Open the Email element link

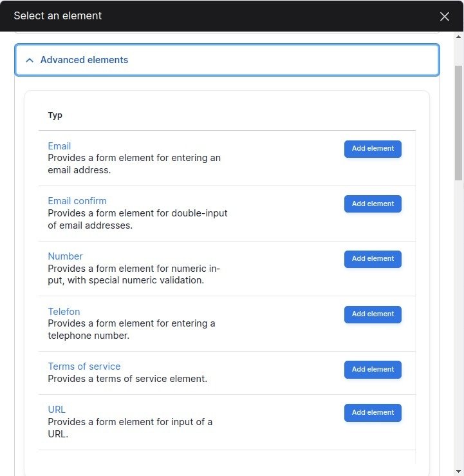[x=59, y=146]
